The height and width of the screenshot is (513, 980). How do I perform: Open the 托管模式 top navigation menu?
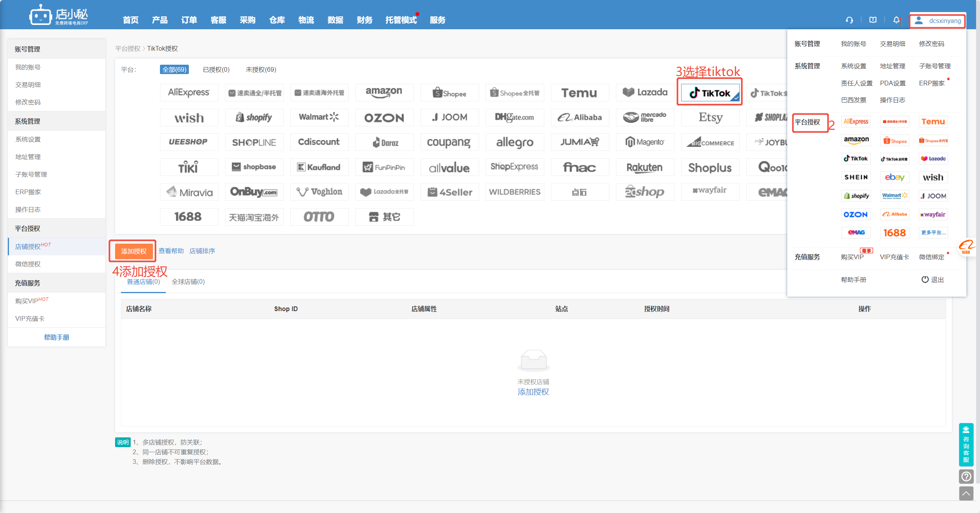pyautogui.click(x=401, y=20)
